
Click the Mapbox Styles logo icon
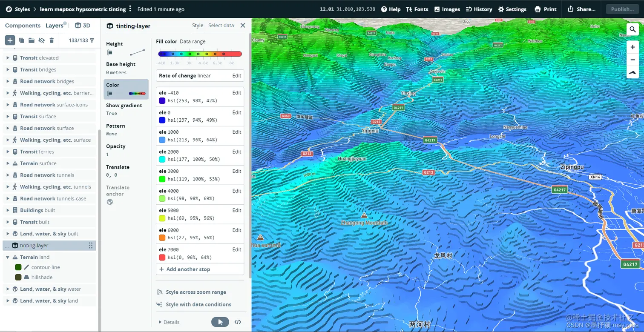[9, 9]
